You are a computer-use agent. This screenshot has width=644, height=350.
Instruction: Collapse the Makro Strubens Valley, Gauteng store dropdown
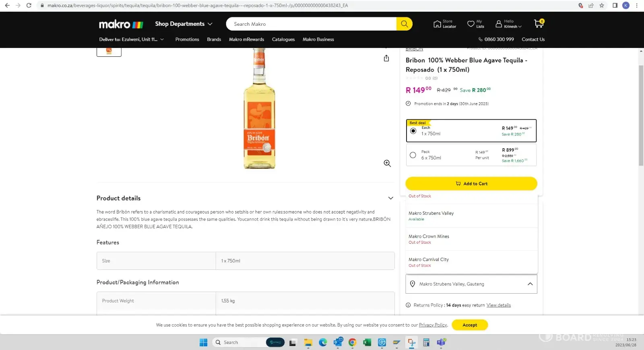[x=530, y=284]
